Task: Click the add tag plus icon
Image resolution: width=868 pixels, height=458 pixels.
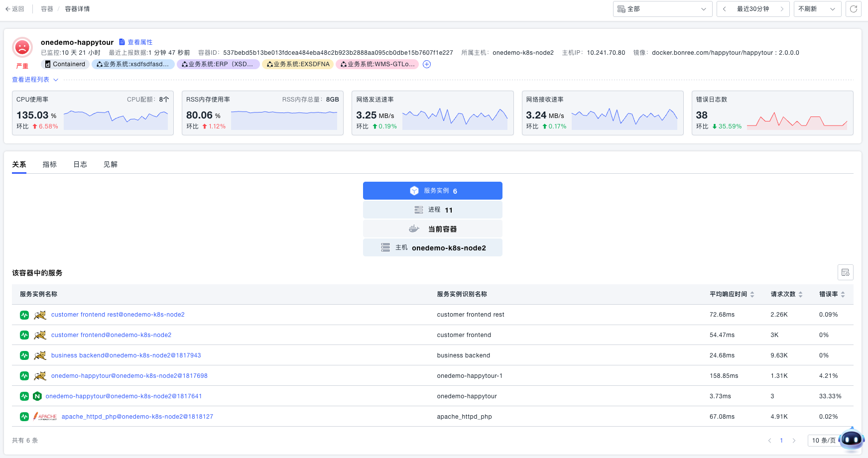Action: tap(427, 64)
